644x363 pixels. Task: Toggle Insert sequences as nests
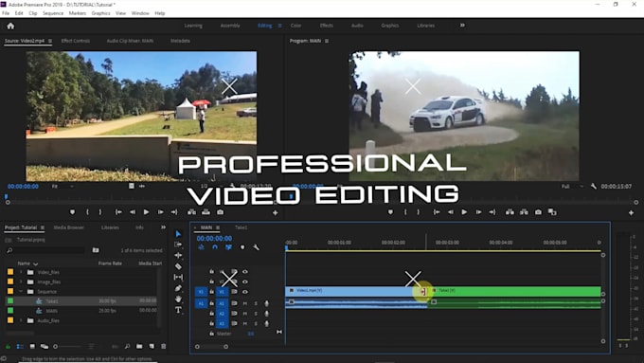[x=201, y=247]
